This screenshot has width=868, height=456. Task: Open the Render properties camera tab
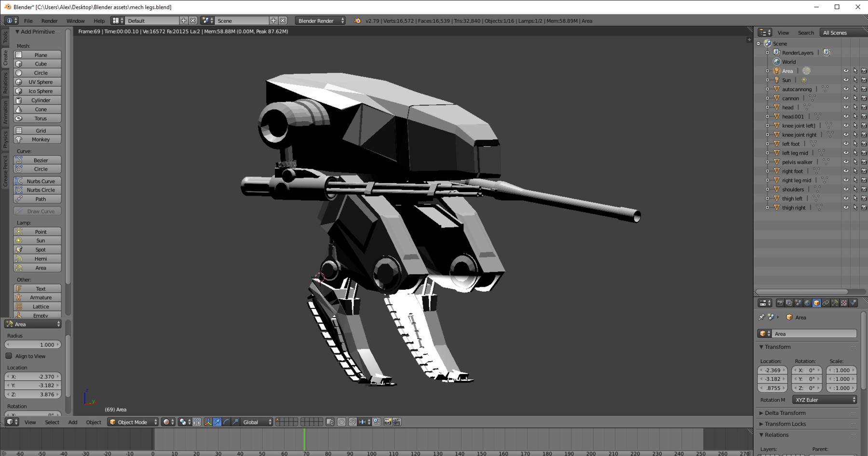[780, 303]
